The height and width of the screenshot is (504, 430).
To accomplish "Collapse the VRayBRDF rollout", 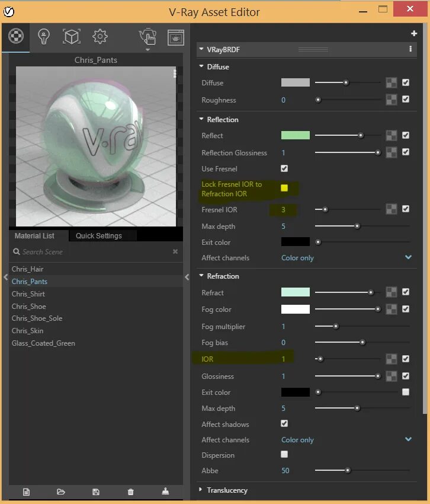I will click(201, 49).
